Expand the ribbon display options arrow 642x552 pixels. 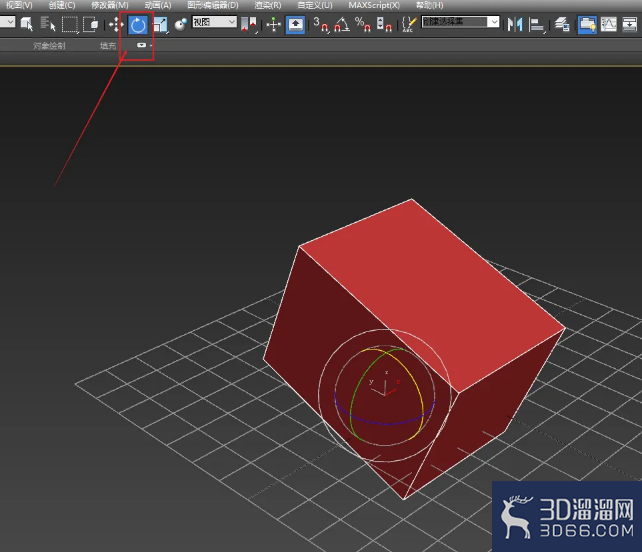tap(151, 45)
